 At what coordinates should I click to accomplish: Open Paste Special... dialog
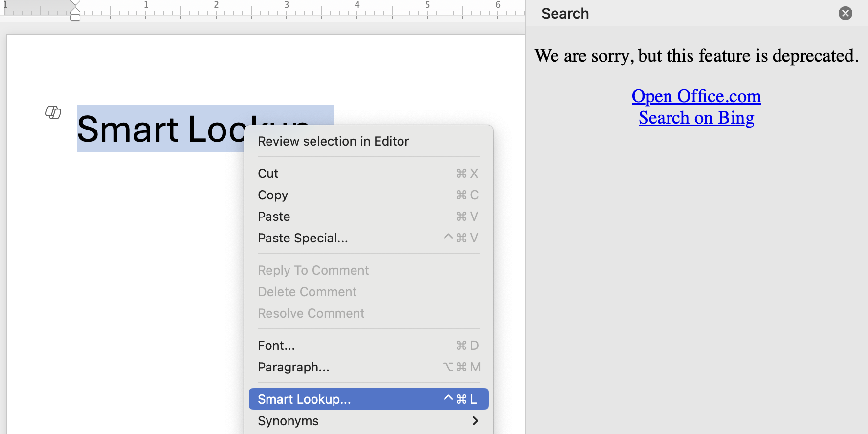tap(369, 238)
